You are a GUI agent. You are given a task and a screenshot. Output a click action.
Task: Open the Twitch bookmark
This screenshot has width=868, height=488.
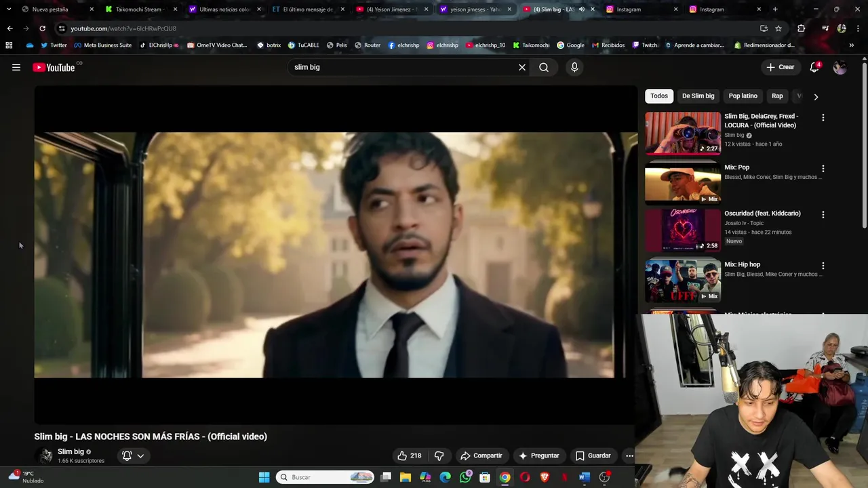click(x=645, y=45)
